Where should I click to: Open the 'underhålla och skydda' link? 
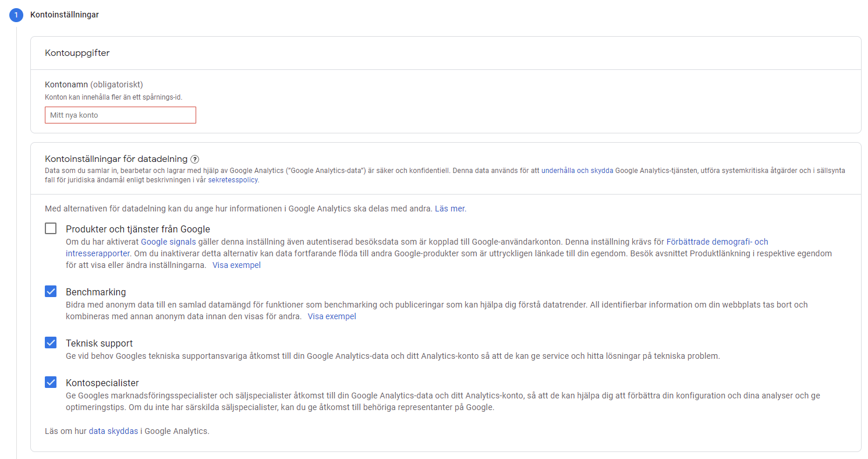point(577,171)
